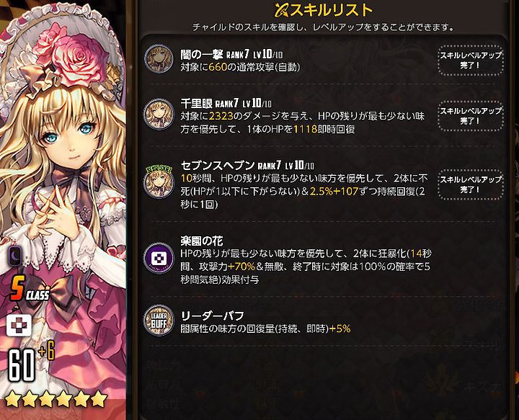Image resolution: width=519 pixels, height=420 pixels.
Task: Click the リーダーバフ title text
Action: [x=212, y=316]
